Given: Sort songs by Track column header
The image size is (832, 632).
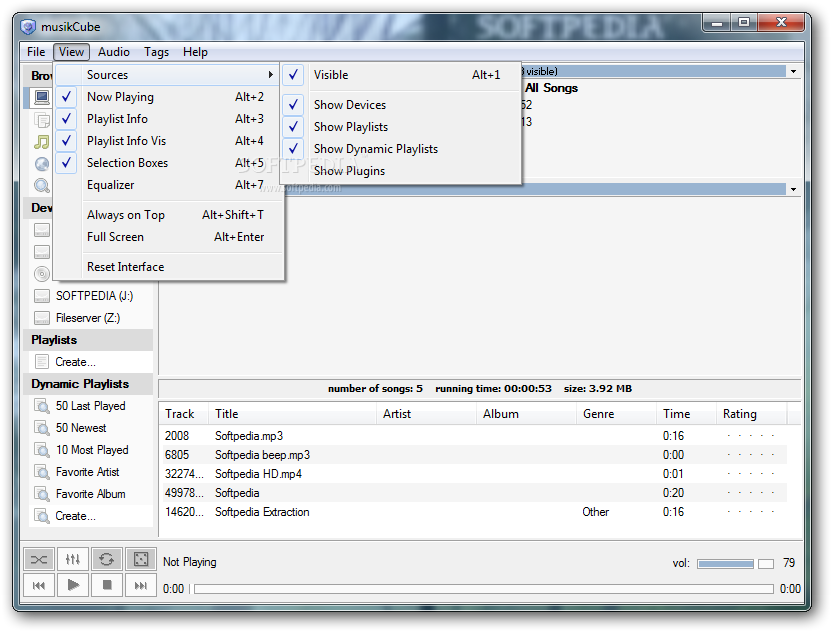Looking at the screenshot, I should pyautogui.click(x=184, y=414).
